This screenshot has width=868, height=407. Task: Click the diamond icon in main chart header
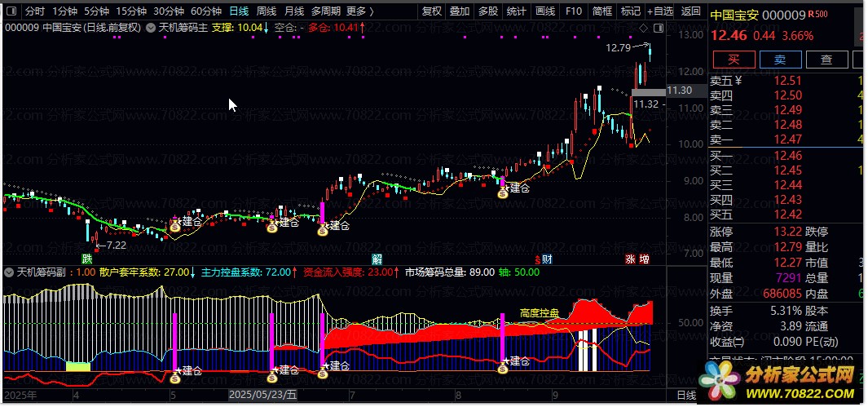click(x=643, y=28)
